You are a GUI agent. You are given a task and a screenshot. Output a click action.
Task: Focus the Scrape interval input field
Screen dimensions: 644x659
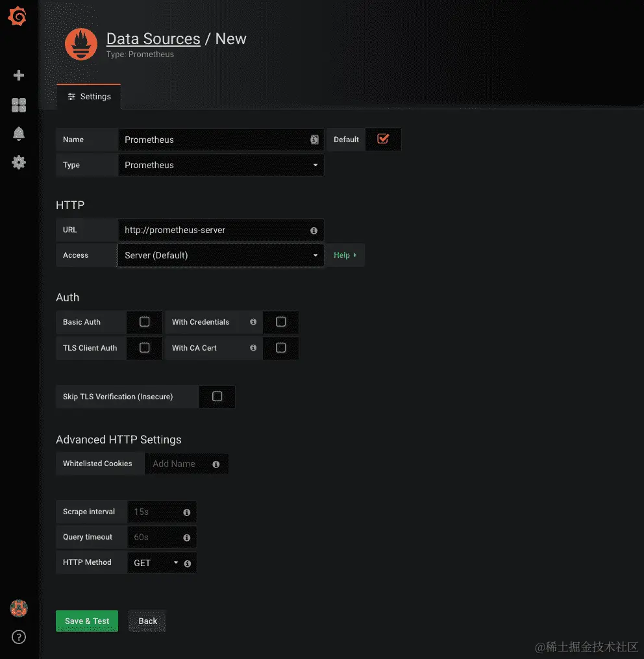tap(162, 512)
